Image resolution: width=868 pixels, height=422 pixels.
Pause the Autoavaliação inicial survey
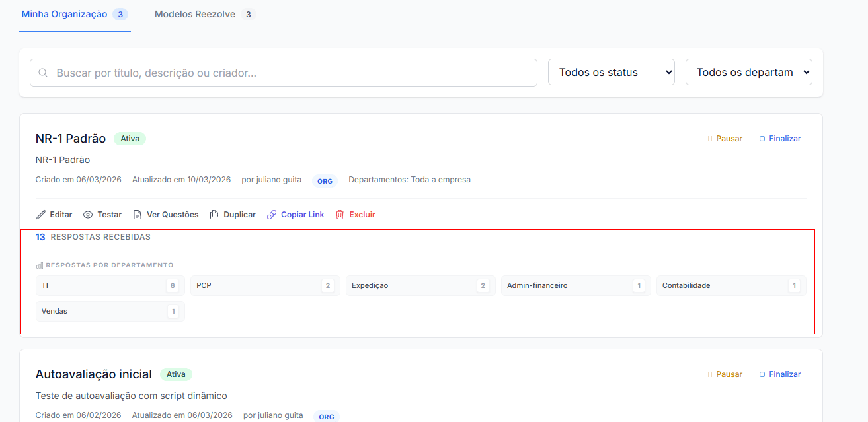(x=725, y=374)
